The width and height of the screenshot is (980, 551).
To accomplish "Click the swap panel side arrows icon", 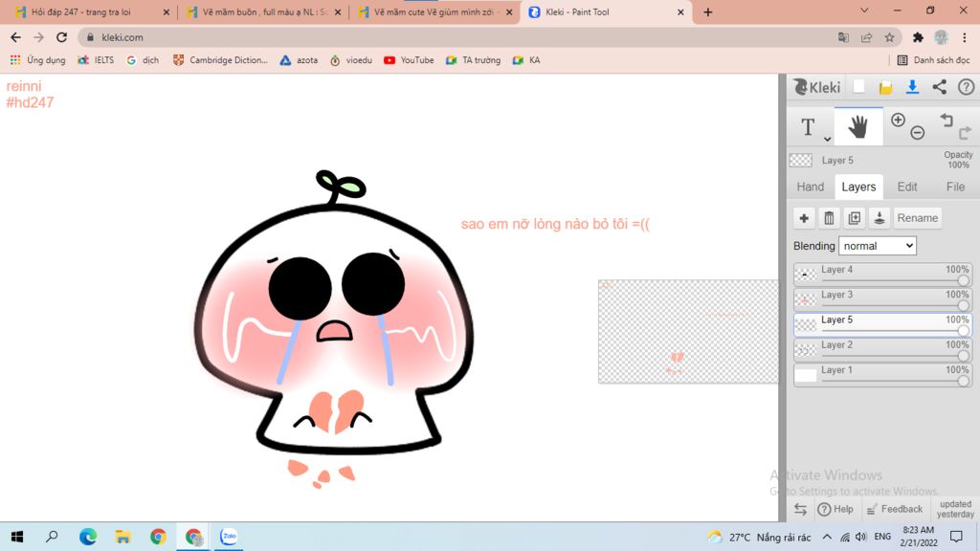I will coord(800,509).
